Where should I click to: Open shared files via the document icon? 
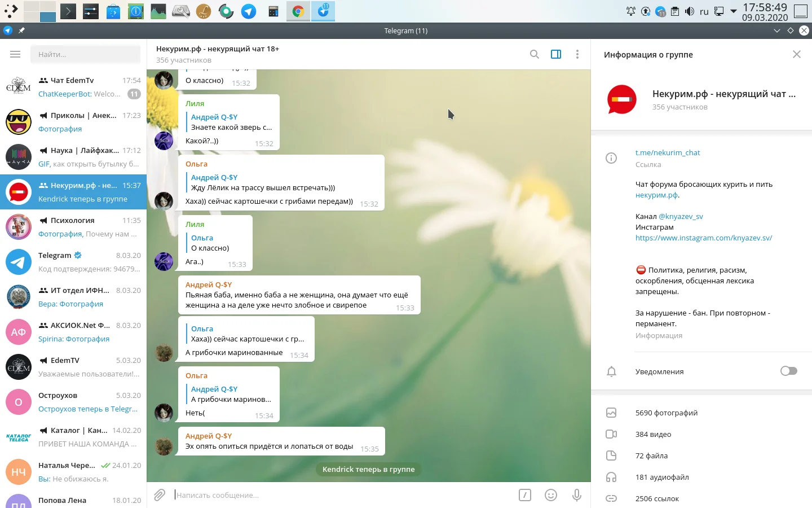pos(611,456)
